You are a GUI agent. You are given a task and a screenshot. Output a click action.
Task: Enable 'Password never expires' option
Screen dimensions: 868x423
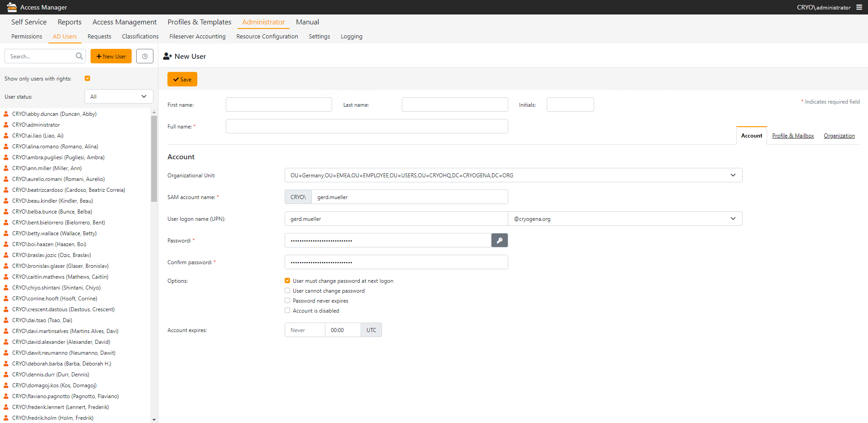pyautogui.click(x=287, y=301)
